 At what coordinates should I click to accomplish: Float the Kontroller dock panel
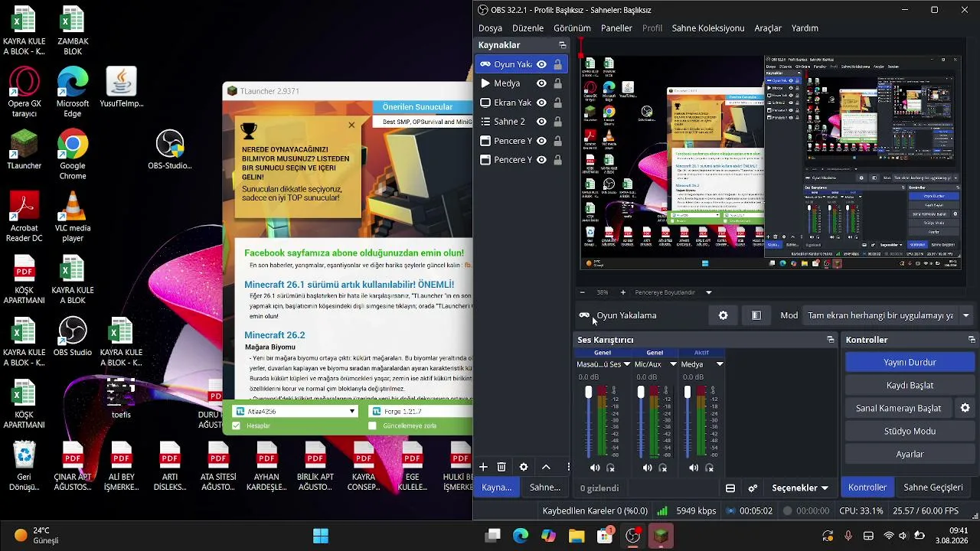point(972,340)
